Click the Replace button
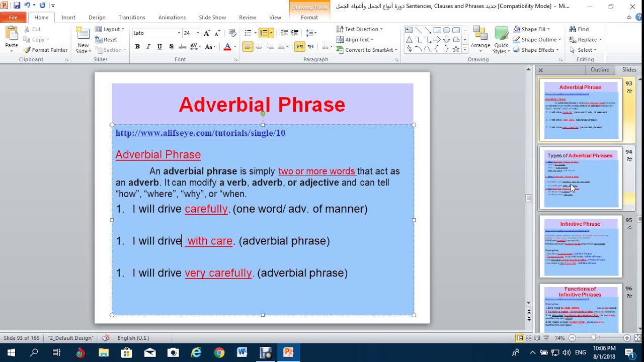 click(585, 40)
